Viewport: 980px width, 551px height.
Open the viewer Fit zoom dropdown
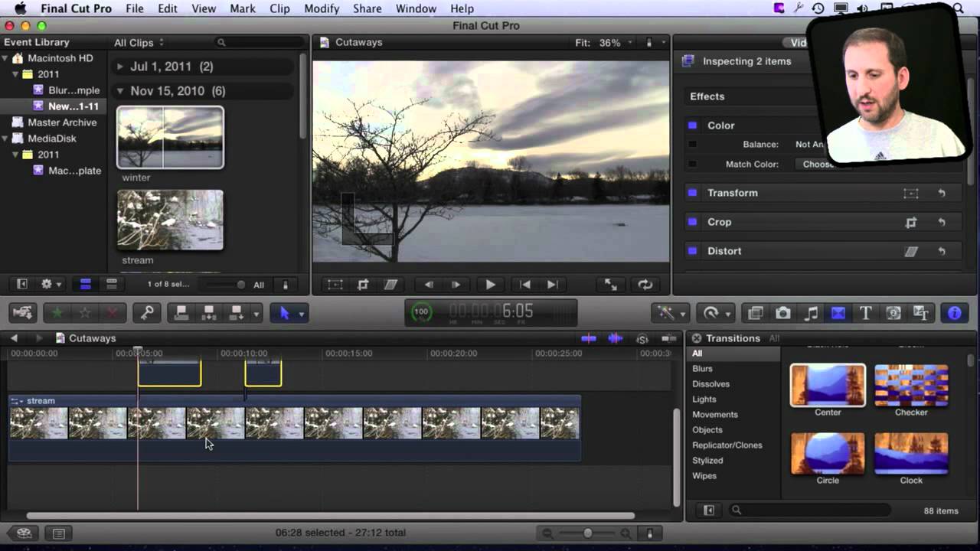click(604, 43)
